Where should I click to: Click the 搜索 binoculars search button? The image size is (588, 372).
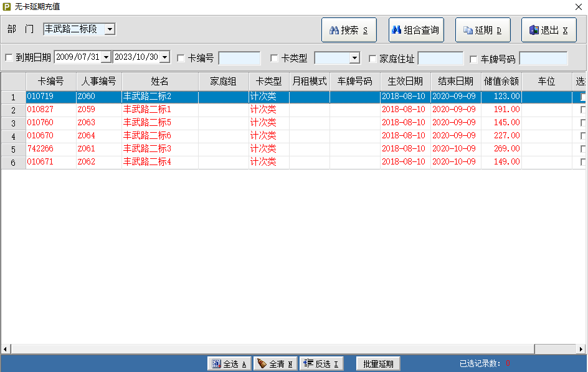(x=349, y=30)
